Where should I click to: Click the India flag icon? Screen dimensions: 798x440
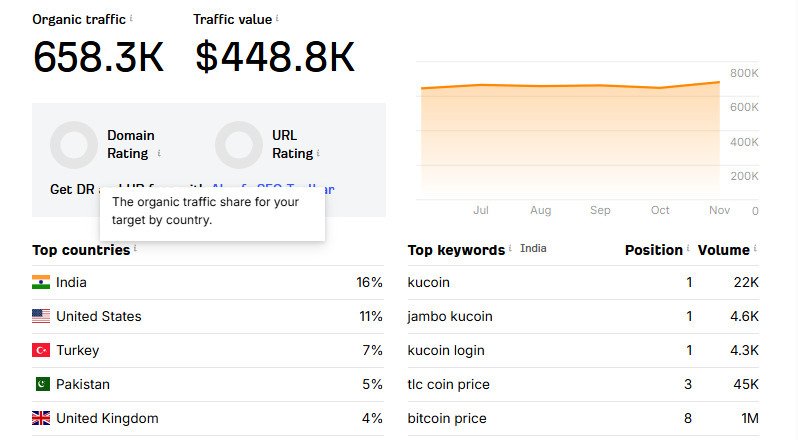pos(41,282)
